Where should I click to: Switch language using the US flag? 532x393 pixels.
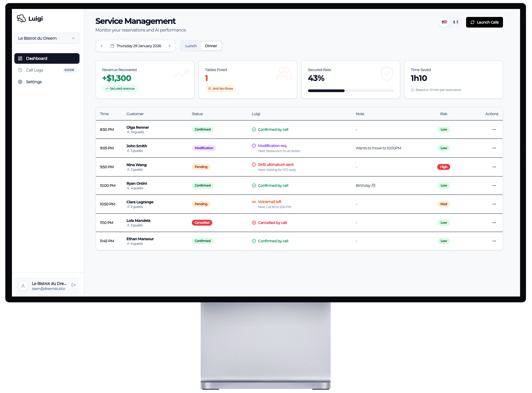pyautogui.click(x=444, y=22)
